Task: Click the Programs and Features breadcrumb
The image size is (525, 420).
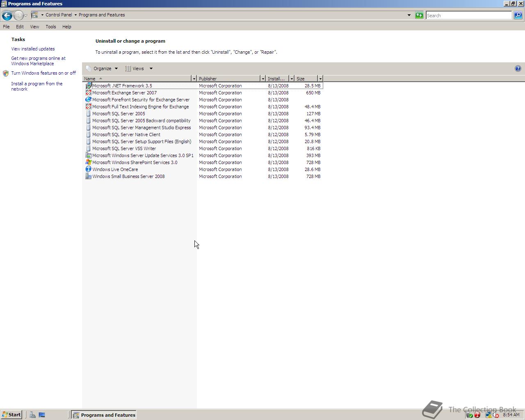Action: tap(102, 15)
